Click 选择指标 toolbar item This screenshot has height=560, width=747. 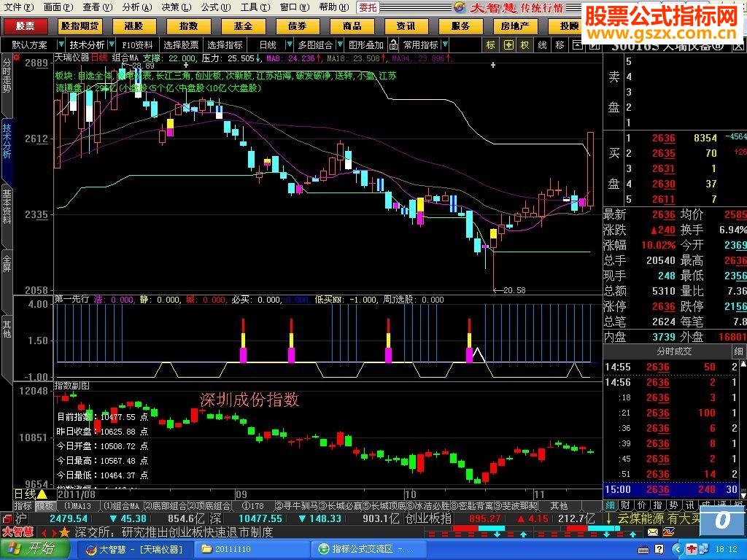[225, 44]
